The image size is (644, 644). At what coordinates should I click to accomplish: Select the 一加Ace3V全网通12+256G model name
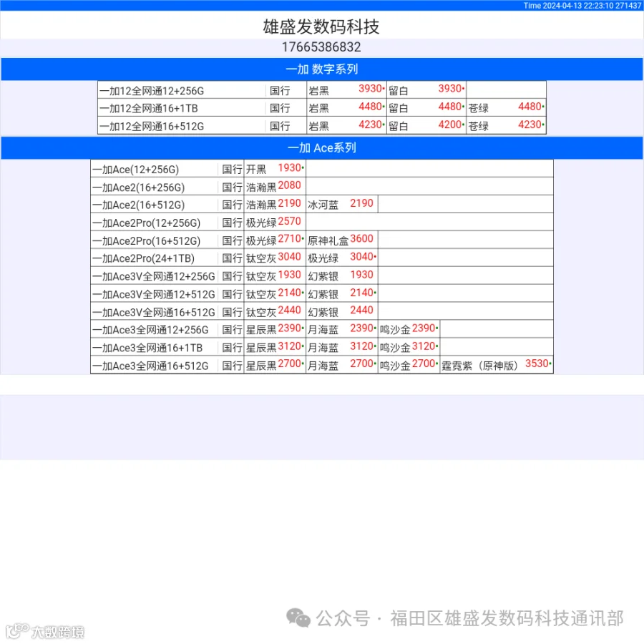point(154,277)
